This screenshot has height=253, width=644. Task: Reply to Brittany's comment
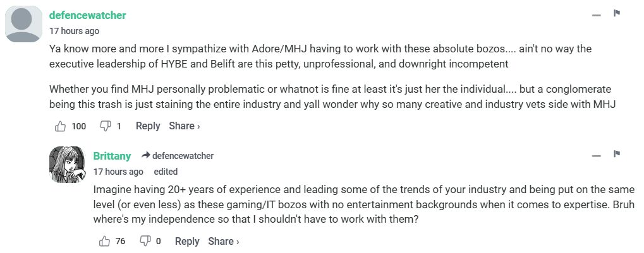tap(187, 241)
